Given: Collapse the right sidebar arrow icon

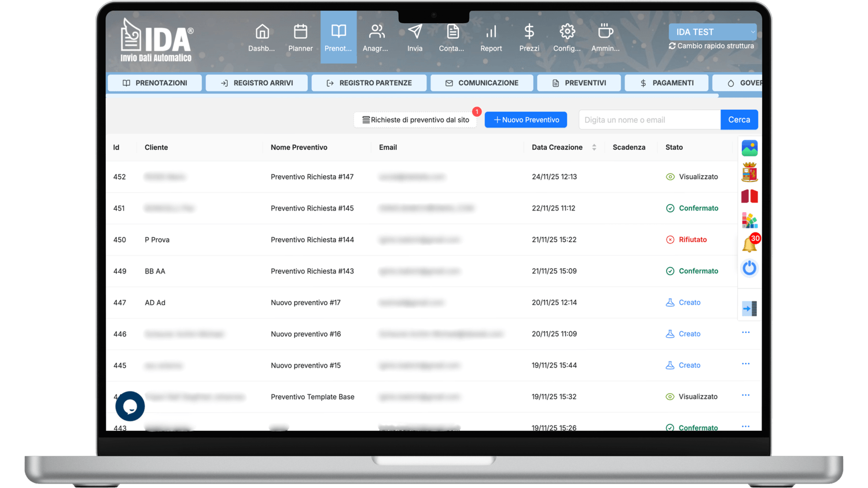Looking at the screenshot, I should (749, 309).
